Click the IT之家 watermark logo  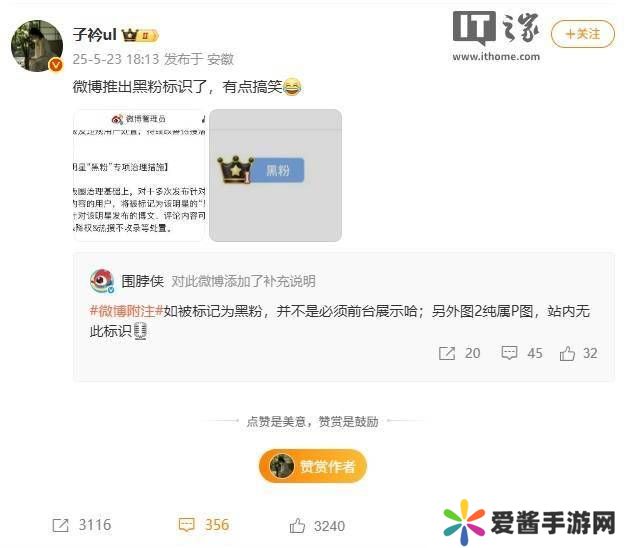click(496, 27)
